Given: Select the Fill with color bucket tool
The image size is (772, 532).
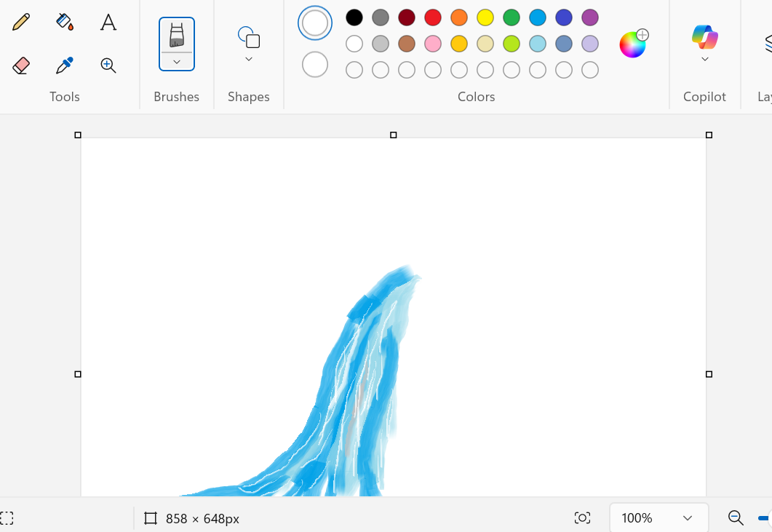Looking at the screenshot, I should click(x=65, y=22).
